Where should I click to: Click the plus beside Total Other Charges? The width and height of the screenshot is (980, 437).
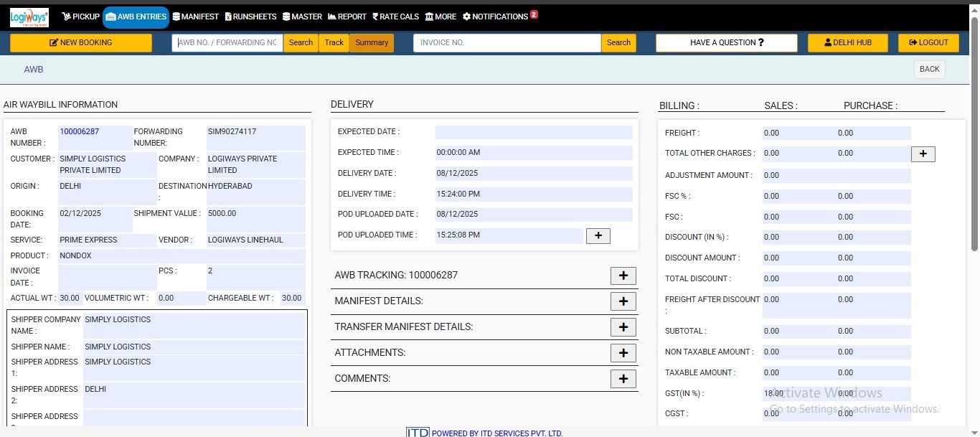pyautogui.click(x=923, y=154)
